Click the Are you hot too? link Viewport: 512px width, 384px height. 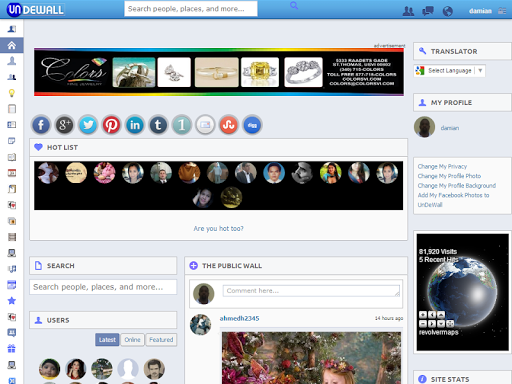tap(218, 229)
